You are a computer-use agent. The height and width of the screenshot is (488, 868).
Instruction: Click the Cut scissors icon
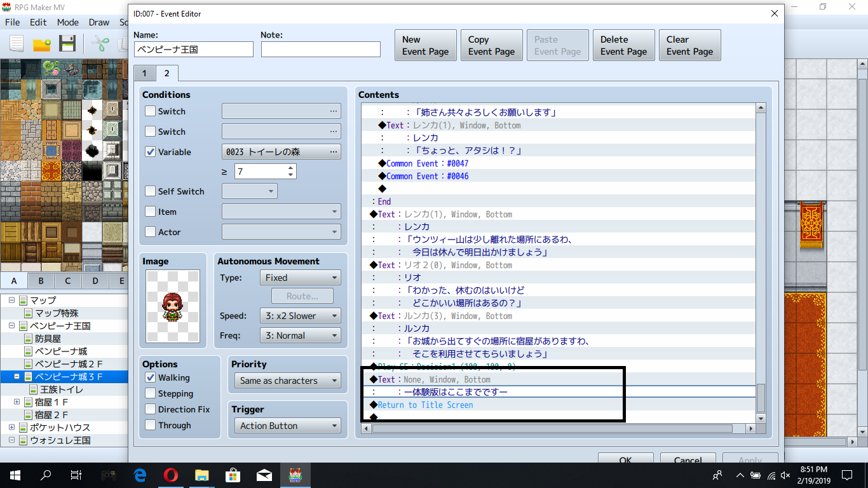[100, 44]
